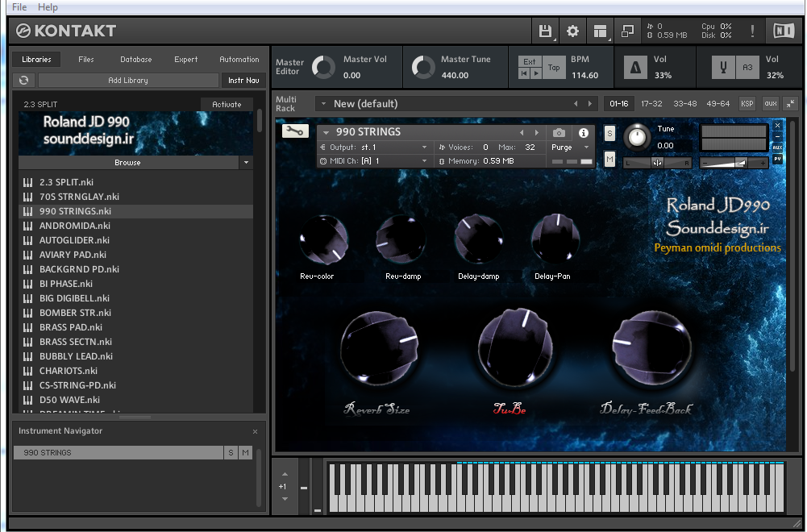The height and width of the screenshot is (532, 807).
Task: Toggle instrument AUX button
Action: point(778,148)
